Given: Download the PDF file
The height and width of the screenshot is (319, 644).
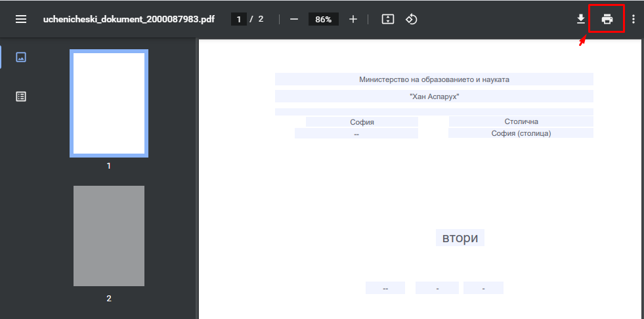Looking at the screenshot, I should 581,19.
